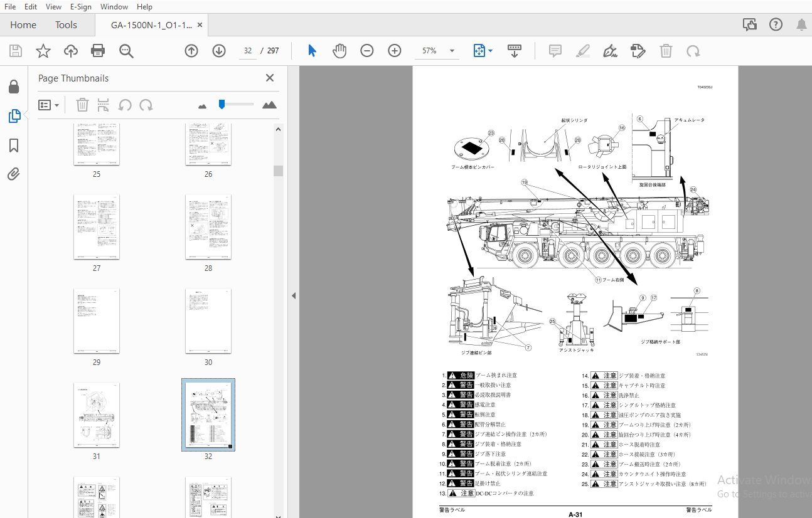
Task: Switch to the Home tab
Action: coord(23,25)
